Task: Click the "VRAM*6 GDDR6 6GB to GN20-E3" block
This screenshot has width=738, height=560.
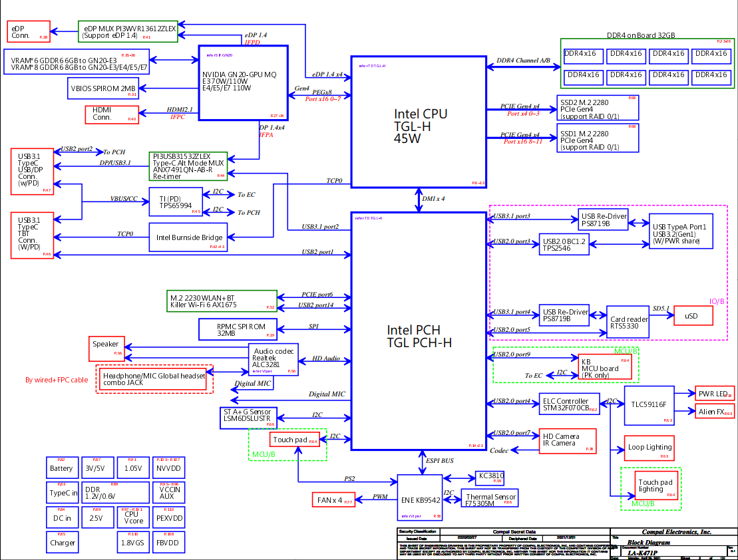Action: [x=77, y=62]
